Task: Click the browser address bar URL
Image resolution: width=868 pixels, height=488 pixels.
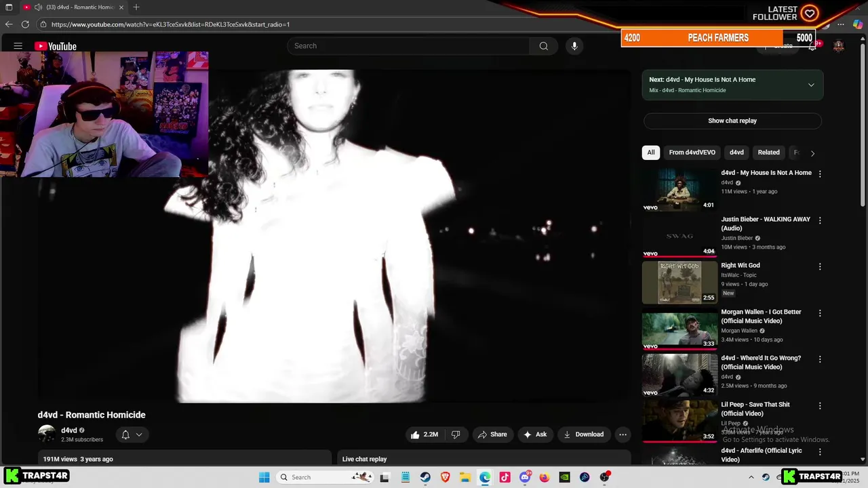Action: 170,24
